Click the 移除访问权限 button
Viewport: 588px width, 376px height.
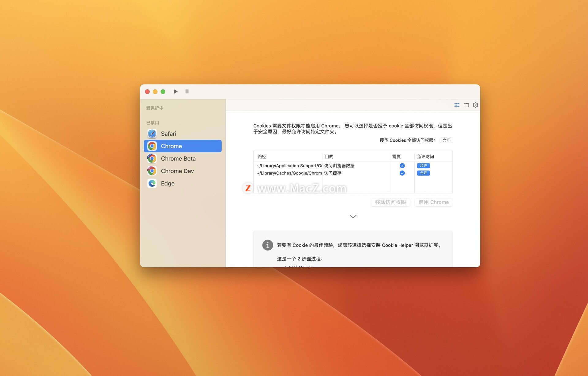click(390, 202)
